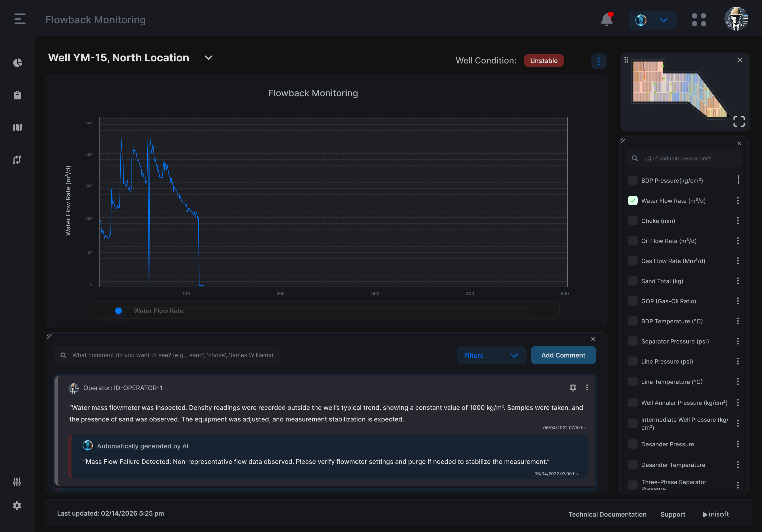
Task: Open the pie chart dashboard sidebar icon
Action: (x=17, y=63)
